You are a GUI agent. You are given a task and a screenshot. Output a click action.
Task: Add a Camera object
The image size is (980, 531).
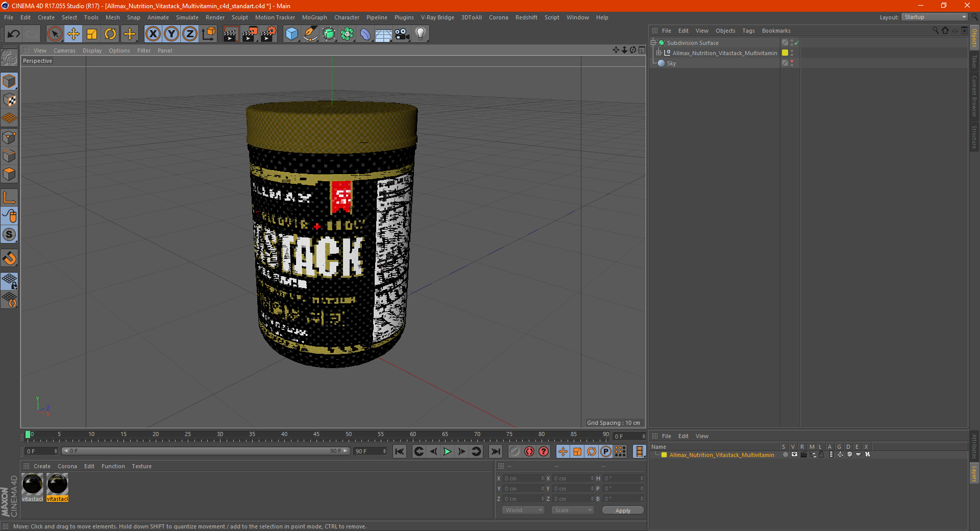point(402,34)
